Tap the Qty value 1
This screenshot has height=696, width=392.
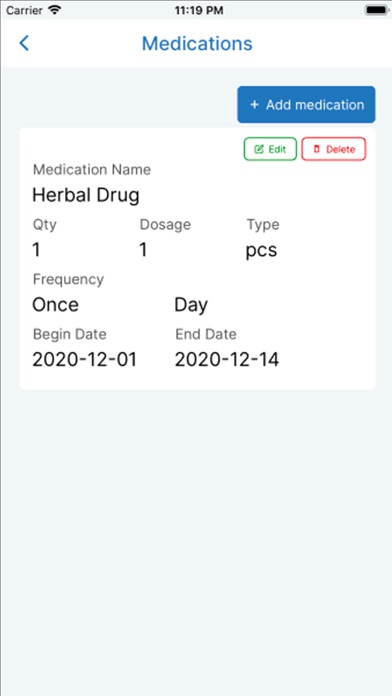click(36, 250)
